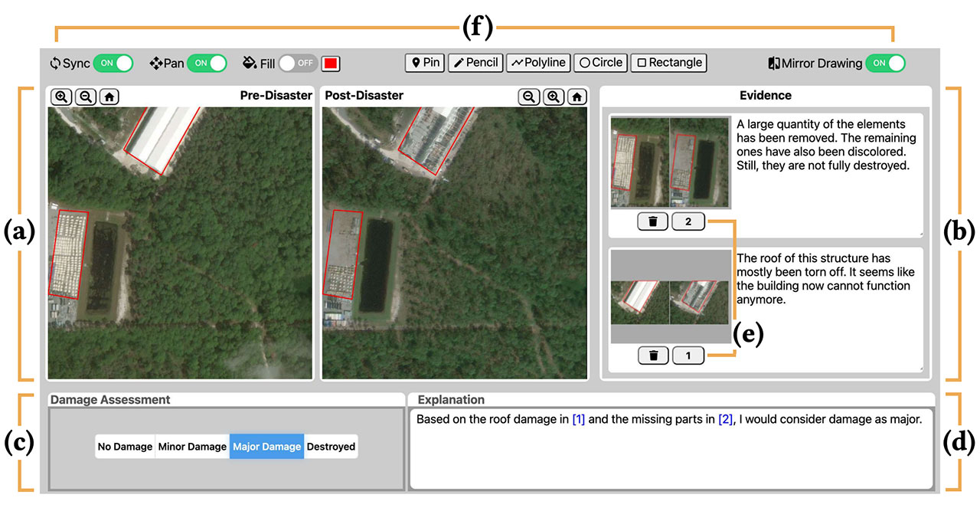Click evidence number button 1
The height and width of the screenshot is (521, 980).
point(688,356)
